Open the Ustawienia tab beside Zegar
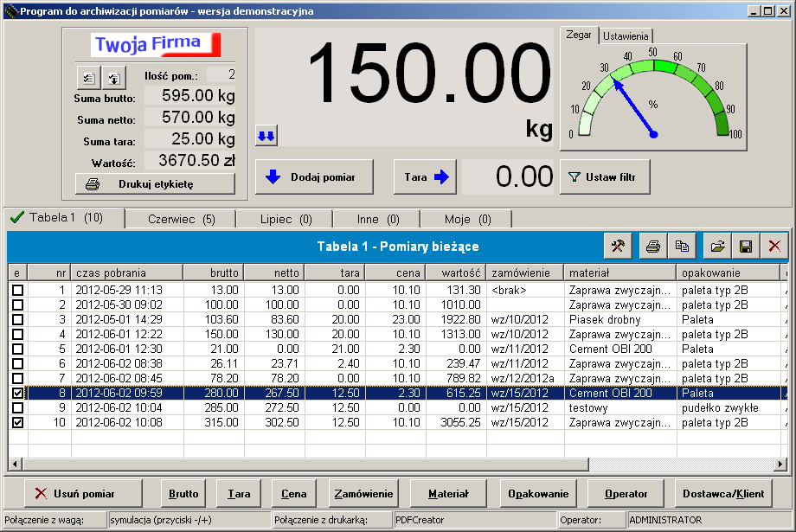This screenshot has height=532, width=796. coord(626,36)
